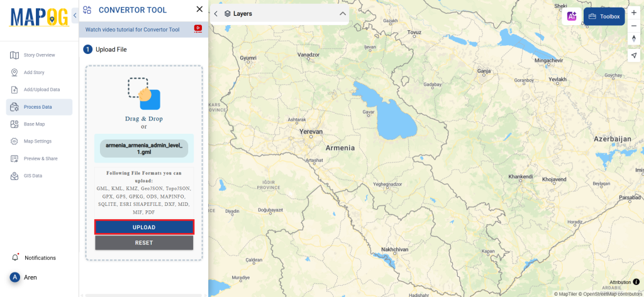The image size is (644, 297).
Task: Open Map Settings in the sidebar
Action: pos(40,141)
